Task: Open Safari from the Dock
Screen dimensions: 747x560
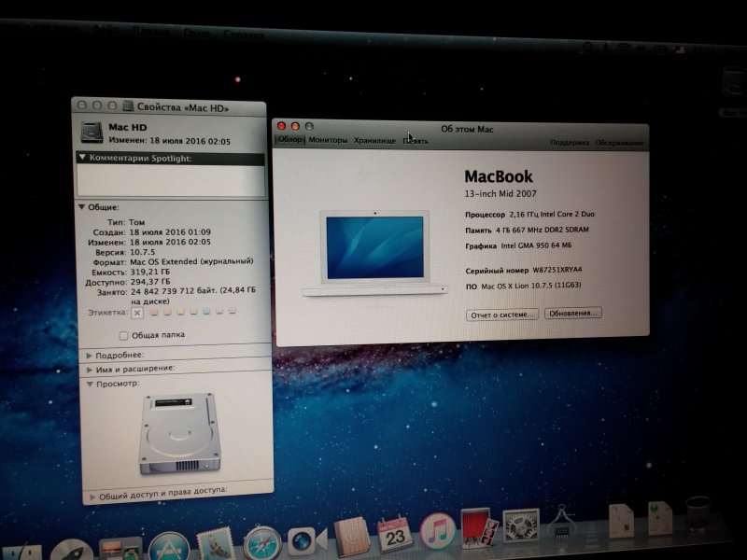Action: click(x=261, y=540)
